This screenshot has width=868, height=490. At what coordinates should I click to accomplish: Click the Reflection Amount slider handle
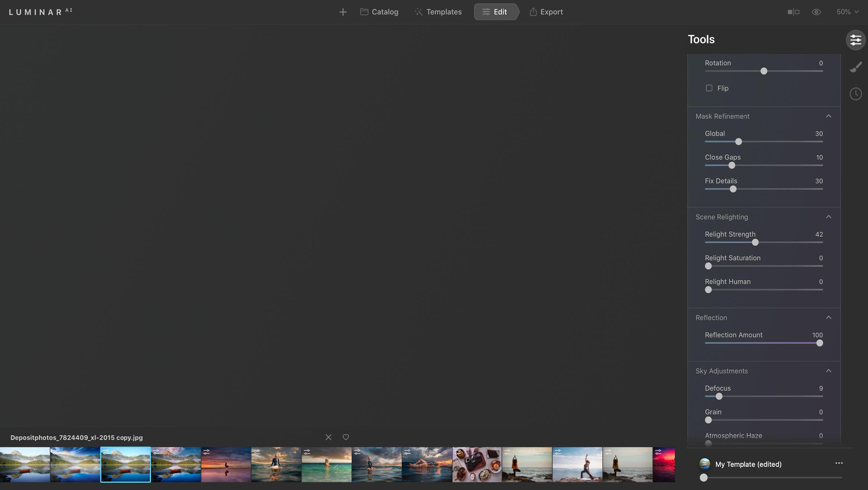click(x=819, y=343)
